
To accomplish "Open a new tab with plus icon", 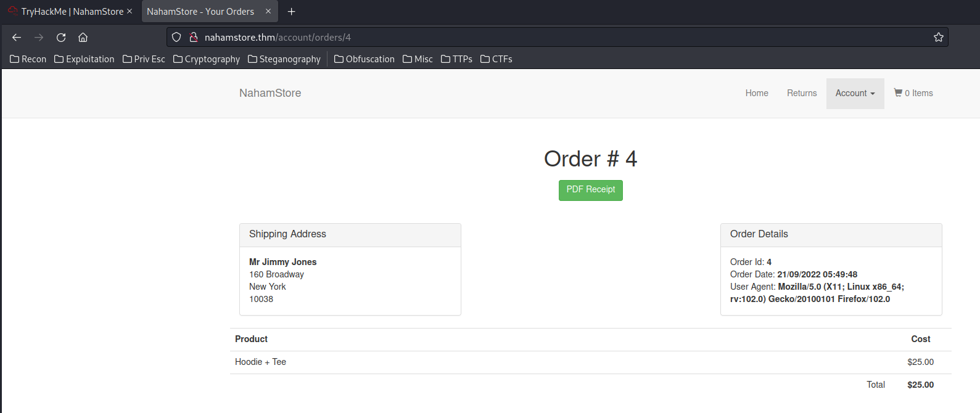I will click(292, 12).
